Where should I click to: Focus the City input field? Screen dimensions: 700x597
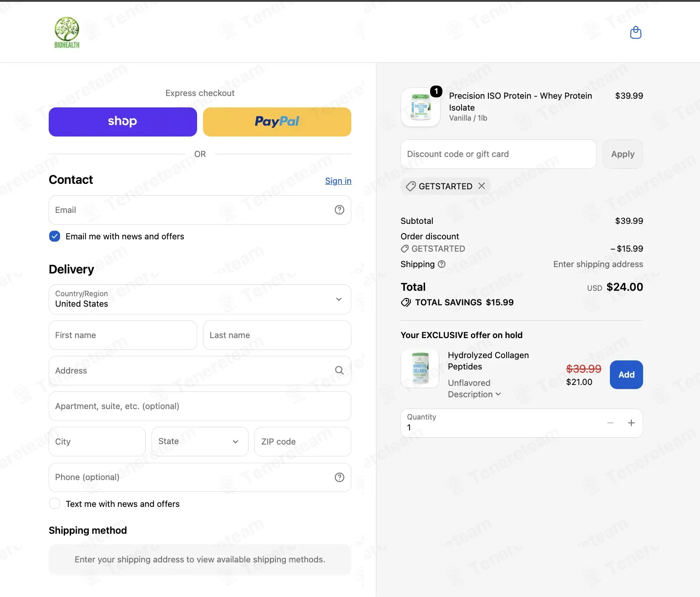(97, 441)
